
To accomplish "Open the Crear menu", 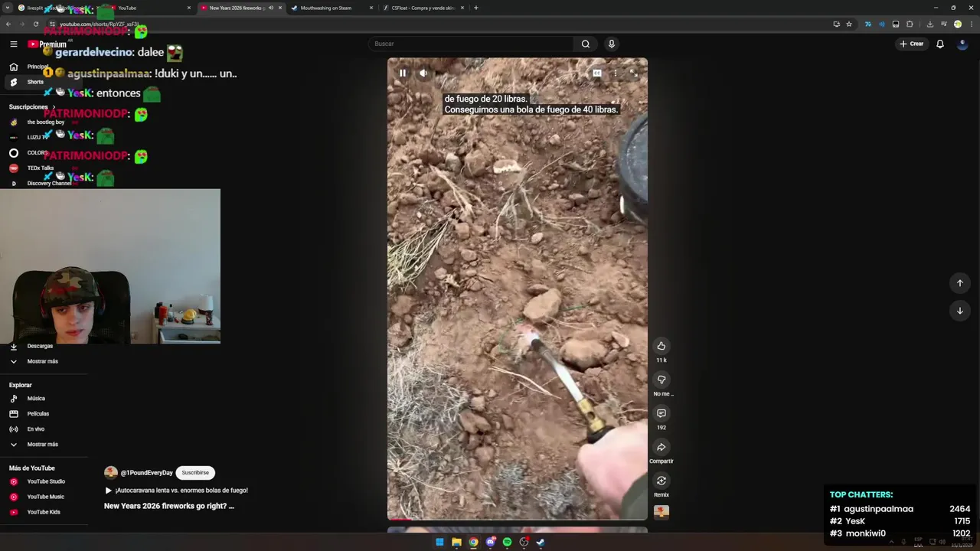I will [911, 44].
